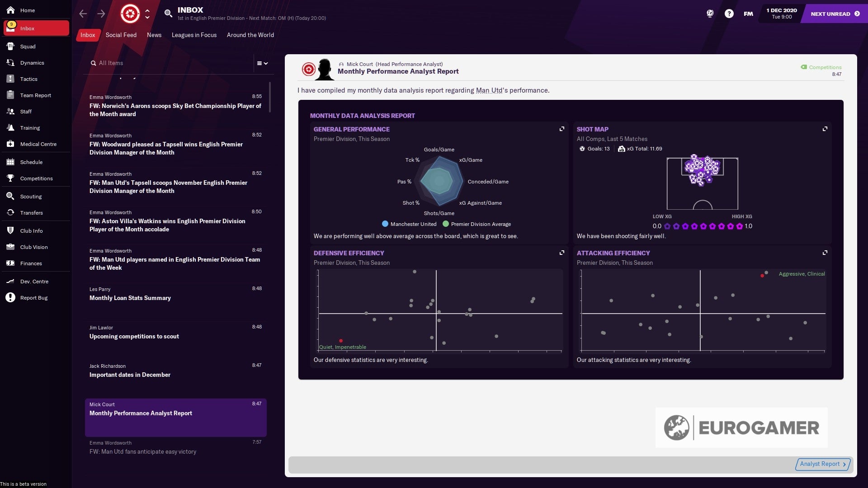Click the Man Utd club badge

130,14
